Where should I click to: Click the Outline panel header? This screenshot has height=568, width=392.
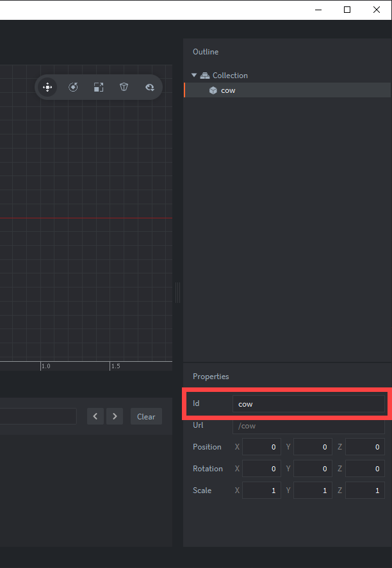tap(206, 52)
